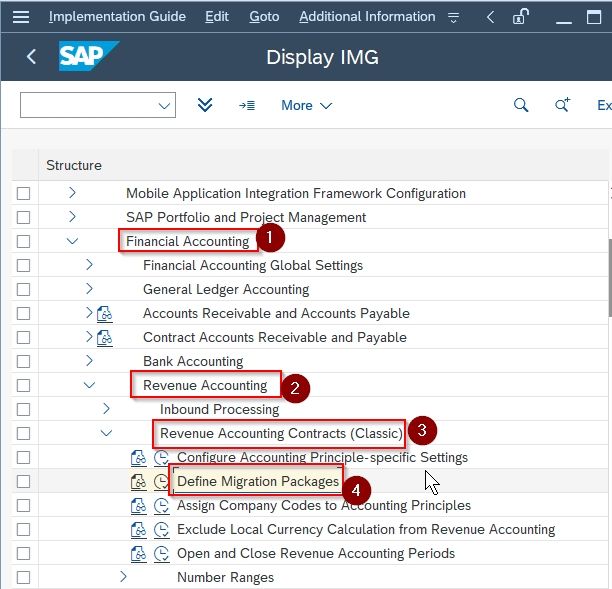Screen dimensions: 612x589
Task: Check the box for Inbound Processing
Action: (23, 409)
